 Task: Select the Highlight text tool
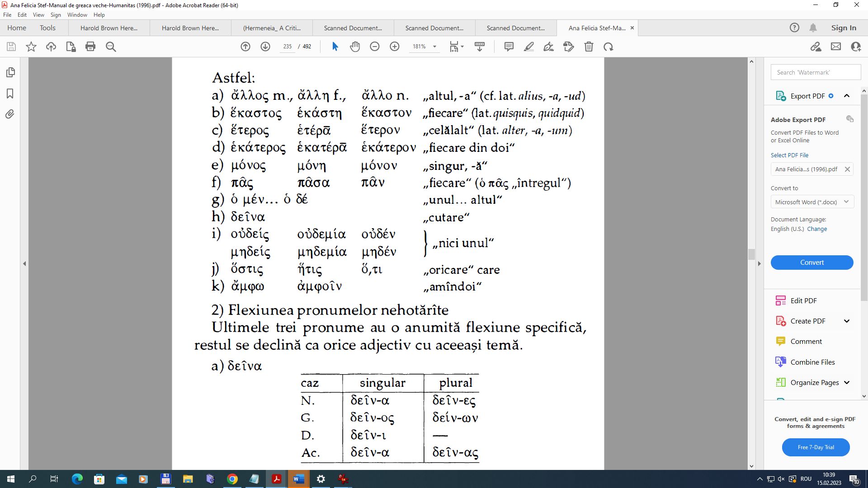point(529,47)
